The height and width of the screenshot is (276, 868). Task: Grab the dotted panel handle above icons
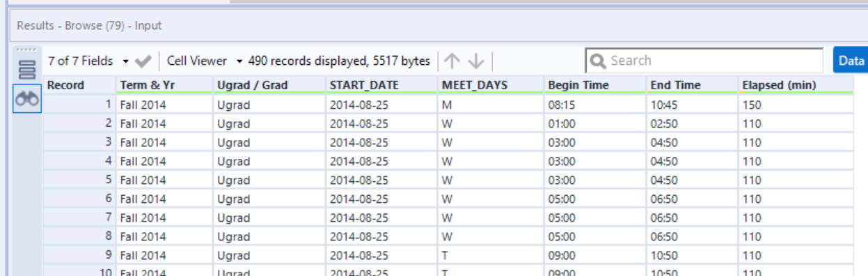[x=26, y=50]
